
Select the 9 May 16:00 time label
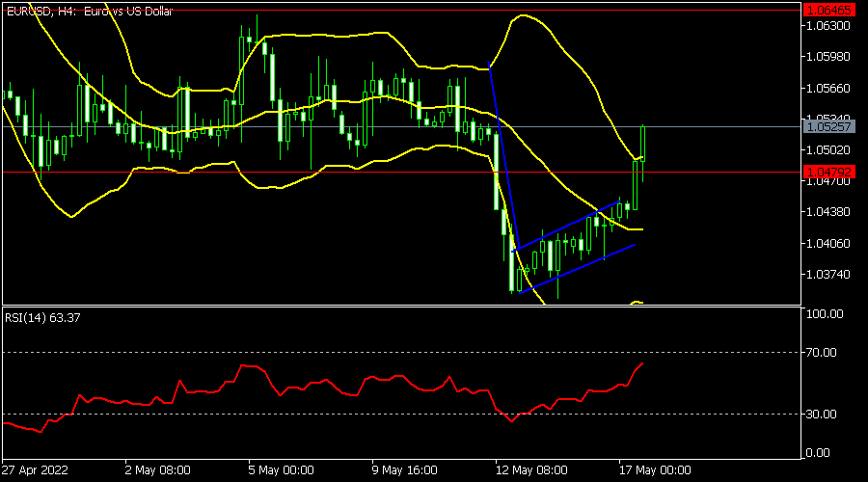click(405, 470)
